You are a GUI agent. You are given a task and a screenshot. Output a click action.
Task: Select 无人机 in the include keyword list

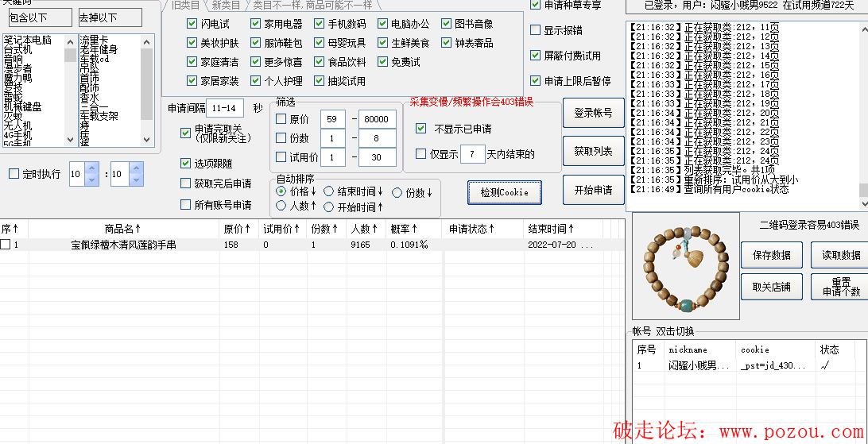point(17,125)
